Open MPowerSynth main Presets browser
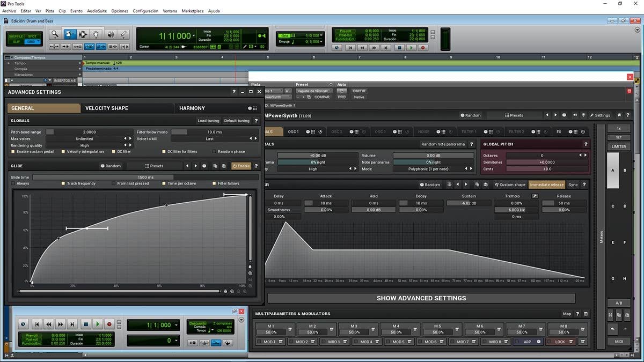Screen dimensions: 644x362 pos(514,115)
